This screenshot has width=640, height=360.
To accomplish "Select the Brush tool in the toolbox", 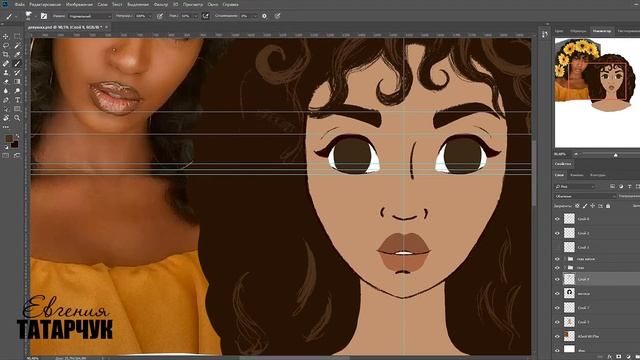I will (x=17, y=64).
